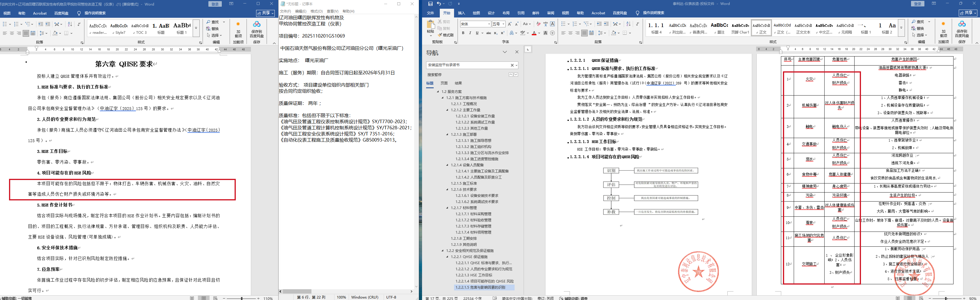Switch navigation pane to 页面 tab
The width and height of the screenshot is (980, 300).
(444, 83)
